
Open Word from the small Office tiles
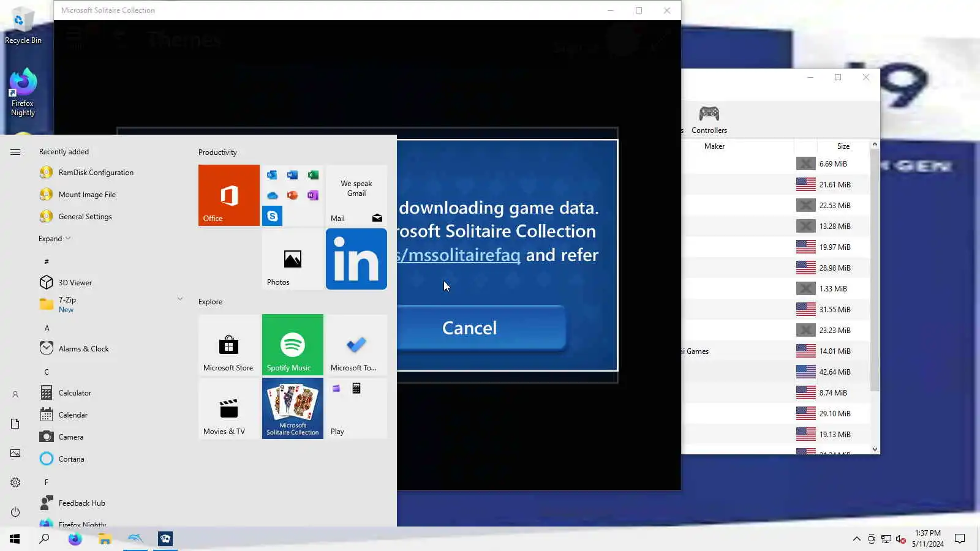[x=292, y=175]
